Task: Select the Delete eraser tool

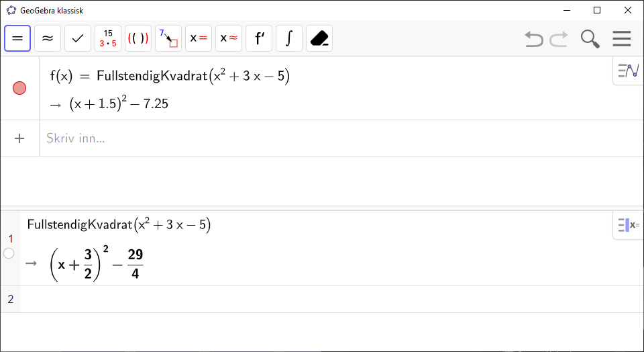Action: [319, 38]
